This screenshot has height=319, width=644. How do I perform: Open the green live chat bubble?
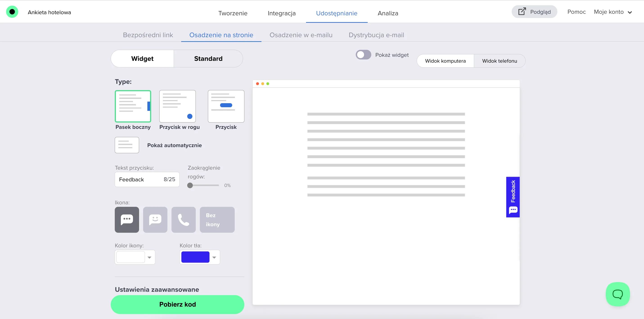[x=617, y=294]
